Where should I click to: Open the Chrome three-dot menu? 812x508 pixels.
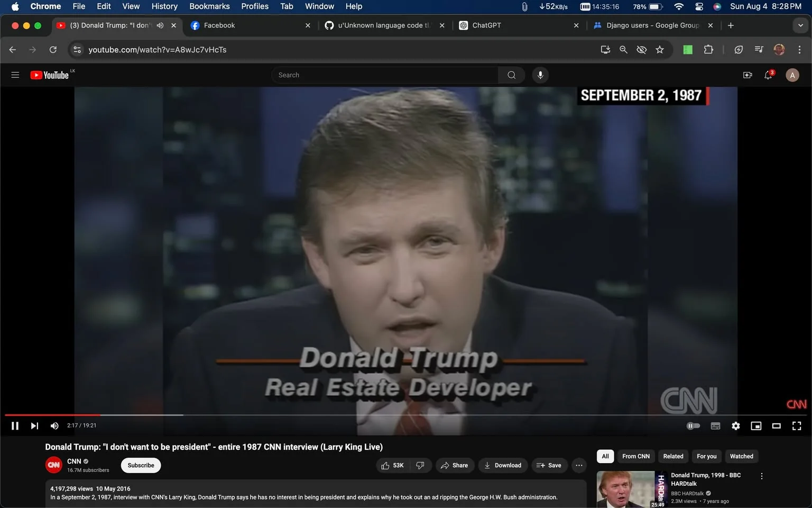click(x=799, y=50)
